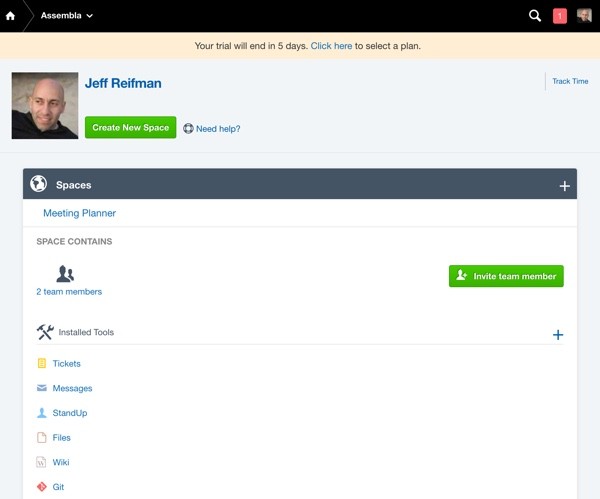Click the Installed Tools label
The height and width of the screenshot is (499, 600).
[x=86, y=332]
